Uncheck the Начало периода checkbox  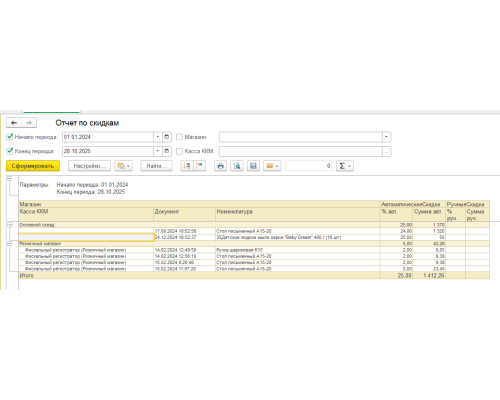[x=10, y=137]
